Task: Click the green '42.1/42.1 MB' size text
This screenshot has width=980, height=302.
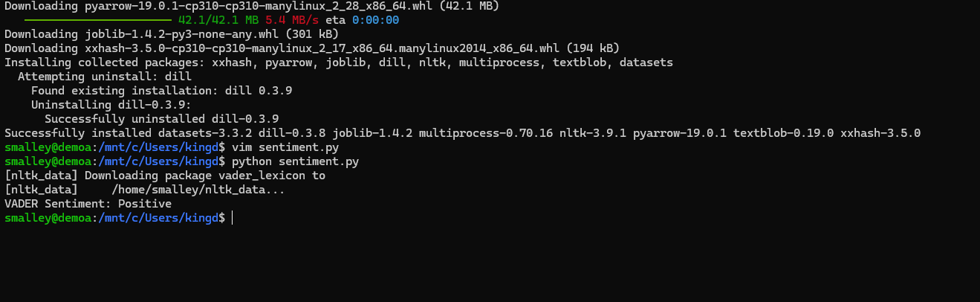Action: pos(218,20)
